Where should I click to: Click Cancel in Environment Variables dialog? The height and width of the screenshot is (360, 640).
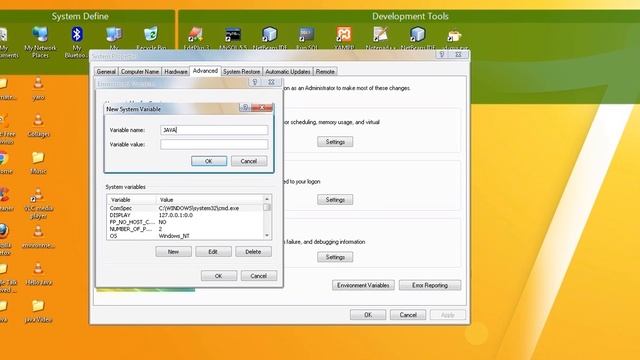click(259, 276)
